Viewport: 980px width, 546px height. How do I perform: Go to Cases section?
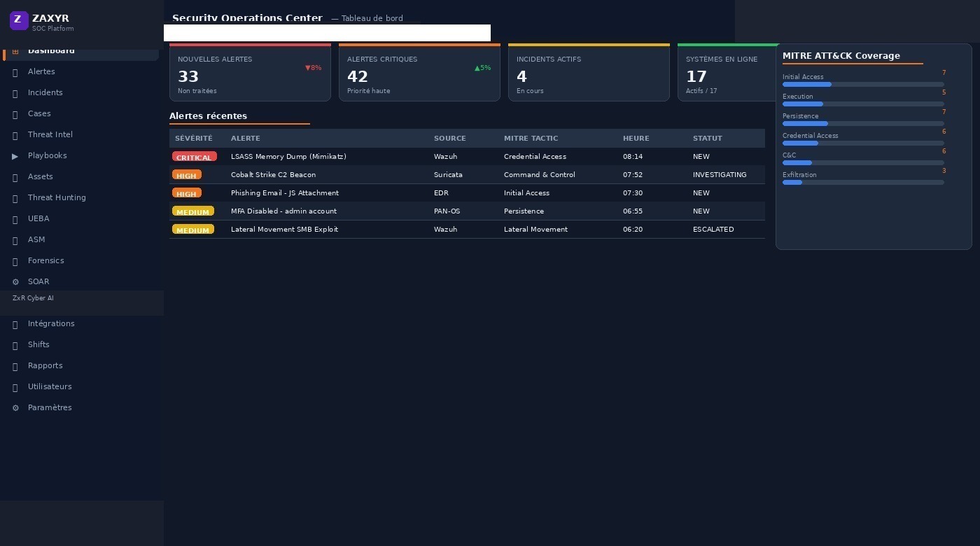tap(39, 113)
